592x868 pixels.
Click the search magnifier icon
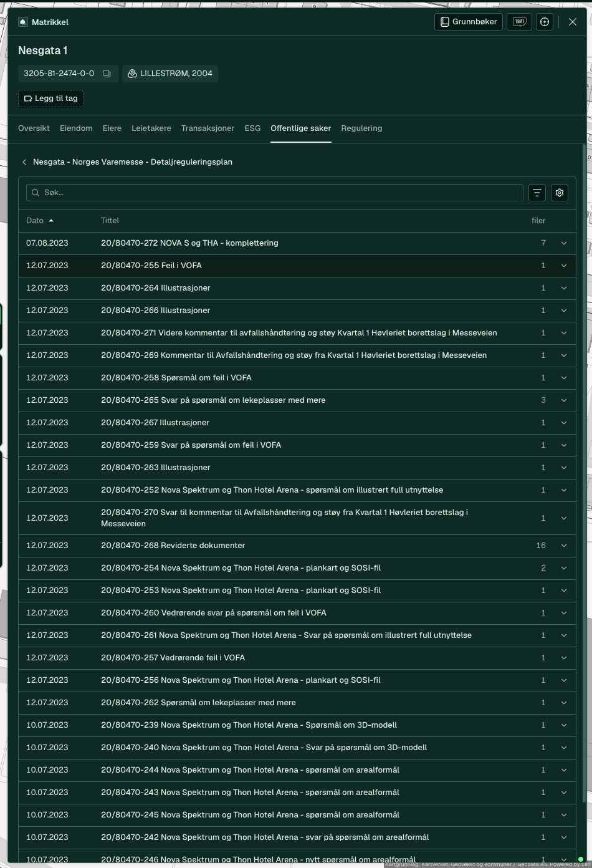tap(36, 193)
